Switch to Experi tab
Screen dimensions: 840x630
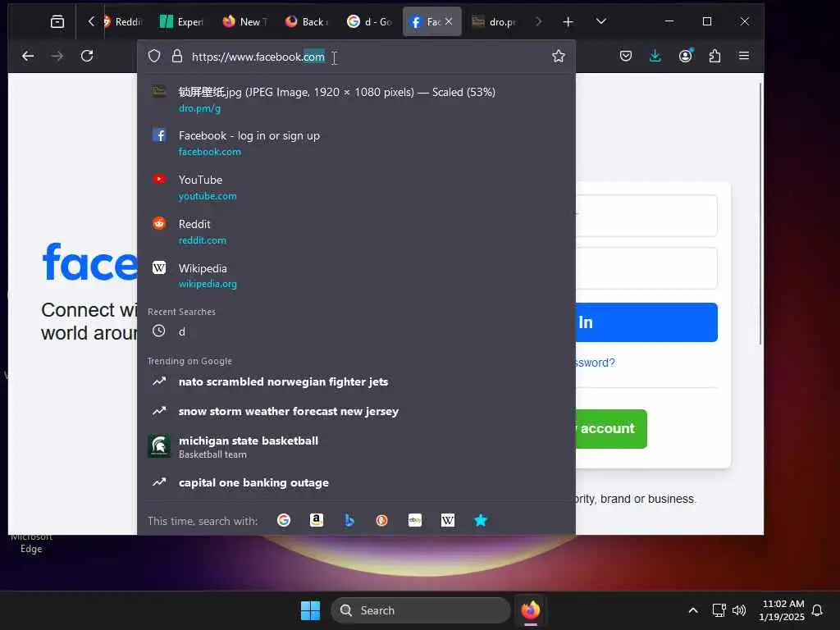pos(181,21)
